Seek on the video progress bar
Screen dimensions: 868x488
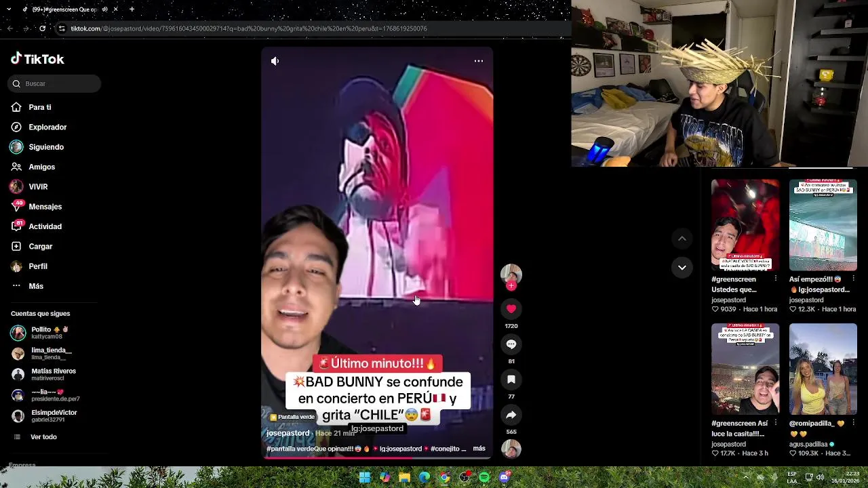point(377,457)
